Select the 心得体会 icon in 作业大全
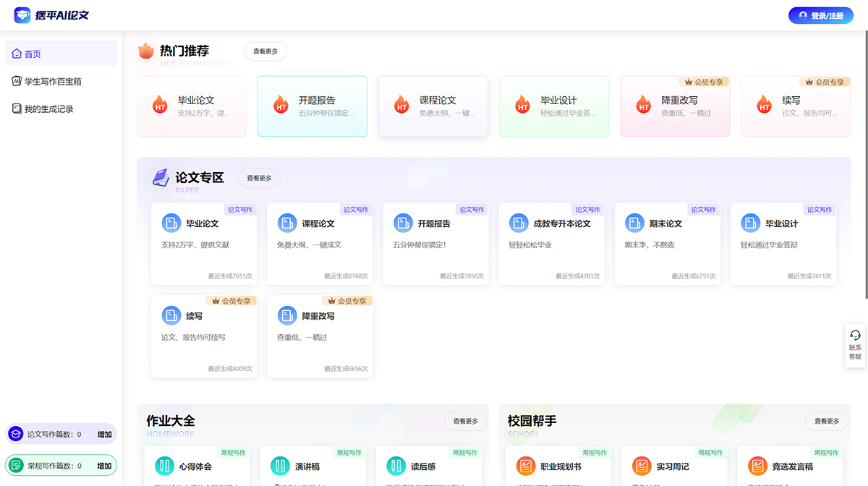The height and width of the screenshot is (486, 868). [164, 466]
